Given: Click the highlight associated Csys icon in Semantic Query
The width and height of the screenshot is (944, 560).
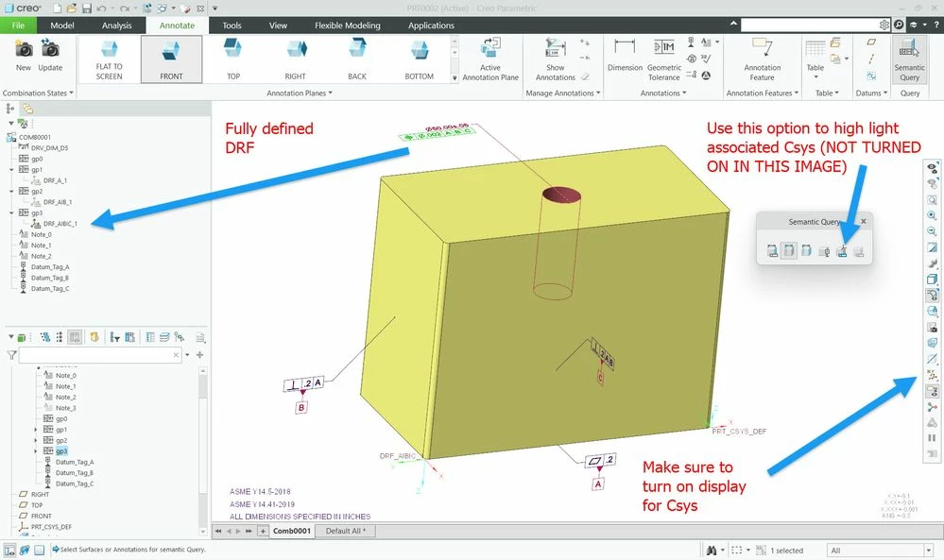Looking at the screenshot, I should pyautogui.click(x=842, y=251).
